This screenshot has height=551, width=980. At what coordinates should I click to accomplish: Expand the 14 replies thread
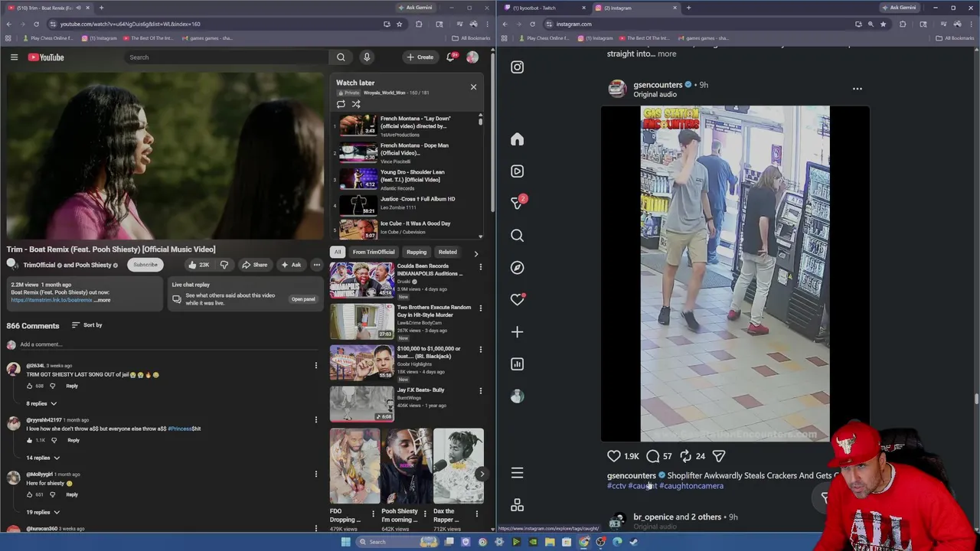point(43,458)
